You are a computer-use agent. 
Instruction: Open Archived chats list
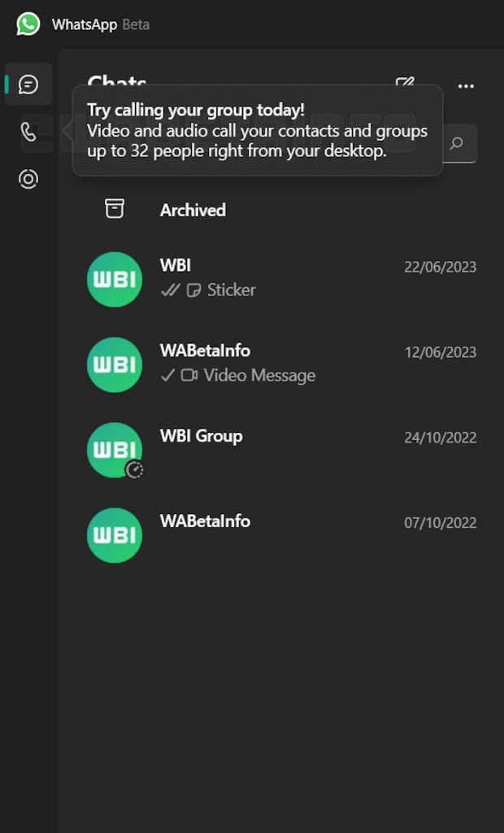193,210
